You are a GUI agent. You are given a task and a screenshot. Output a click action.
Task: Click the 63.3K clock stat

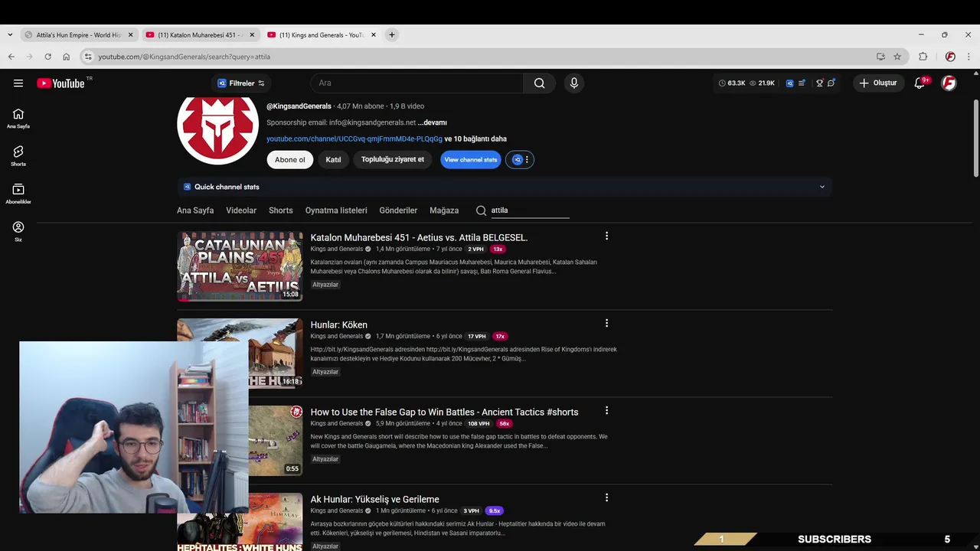pyautogui.click(x=732, y=83)
